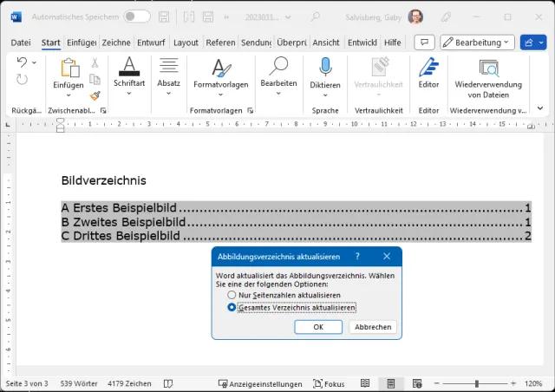Open the comments speech bubble icon
555x392 pixels.
pyautogui.click(x=424, y=42)
